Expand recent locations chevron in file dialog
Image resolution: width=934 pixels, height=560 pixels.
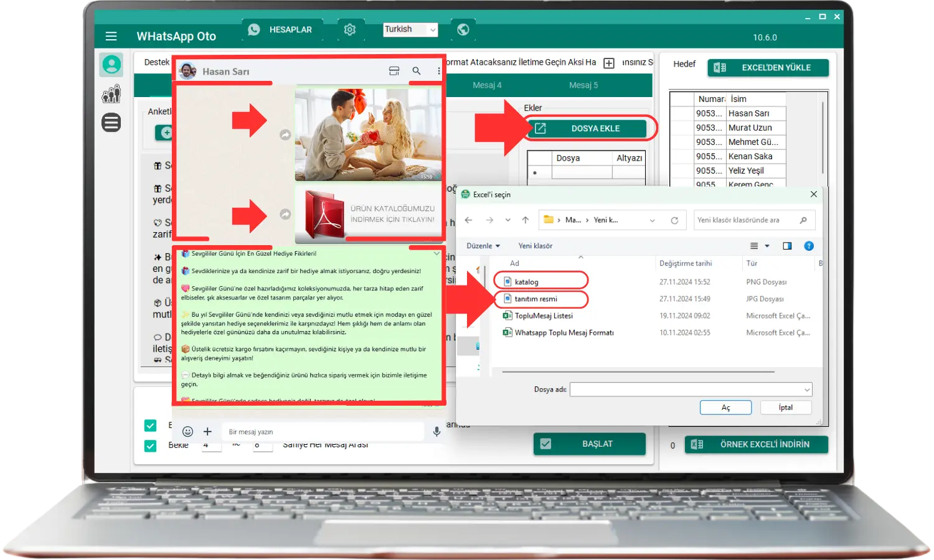click(508, 220)
